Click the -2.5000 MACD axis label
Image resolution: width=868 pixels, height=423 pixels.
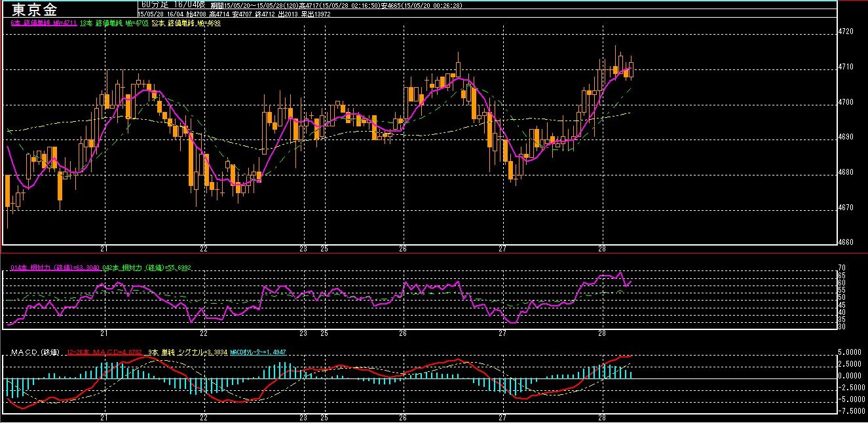point(852,388)
